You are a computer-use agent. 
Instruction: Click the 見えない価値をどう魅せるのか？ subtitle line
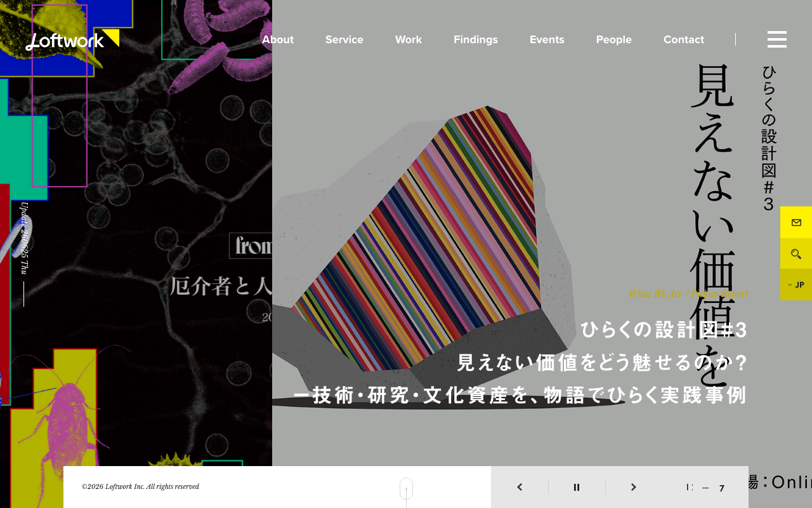(603, 363)
